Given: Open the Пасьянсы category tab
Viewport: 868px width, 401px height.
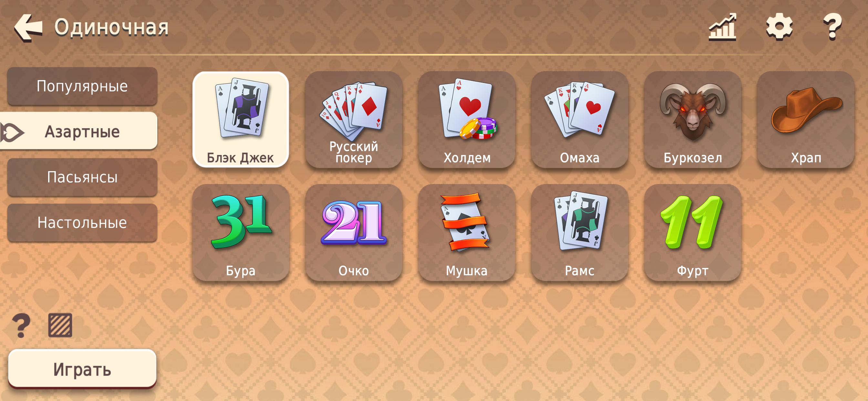Looking at the screenshot, I should (x=82, y=177).
